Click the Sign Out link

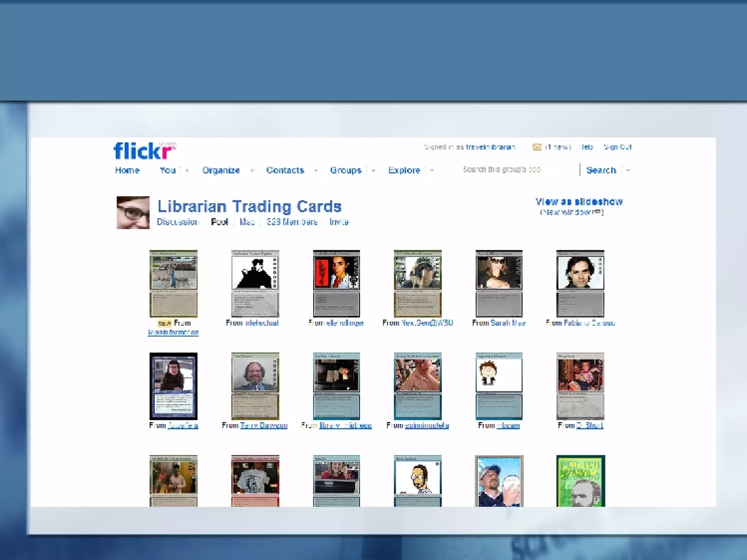click(618, 147)
